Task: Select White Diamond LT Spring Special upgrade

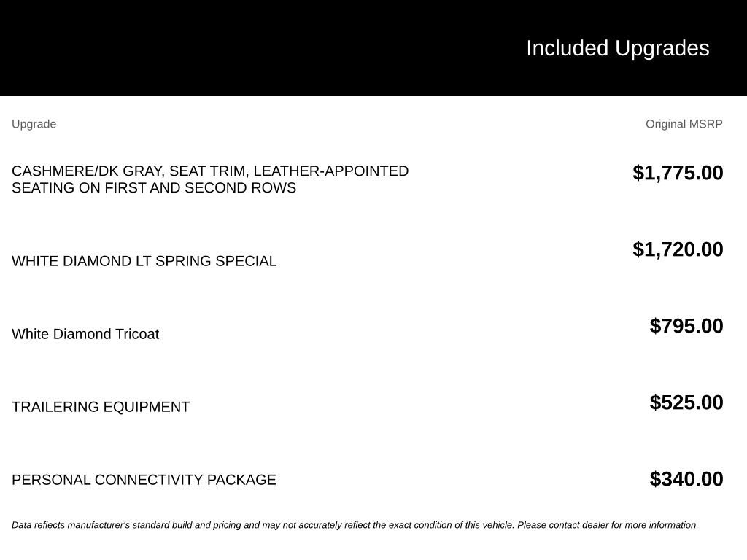Action: (144, 261)
